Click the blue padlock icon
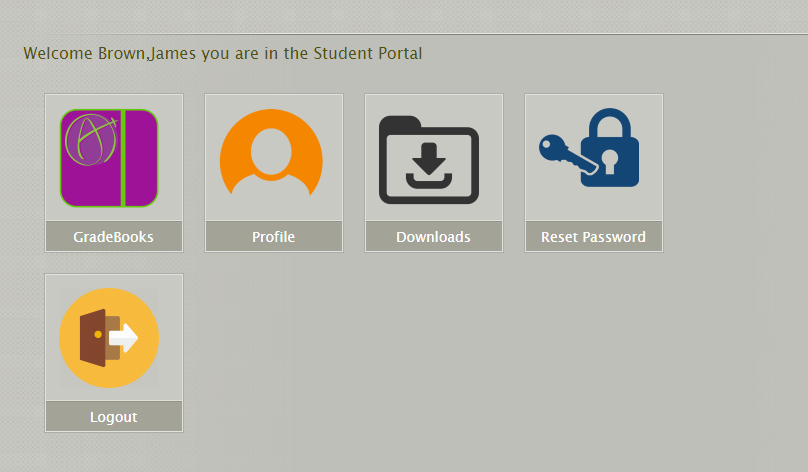Screen dimensions: 808x472 (x=613, y=150)
